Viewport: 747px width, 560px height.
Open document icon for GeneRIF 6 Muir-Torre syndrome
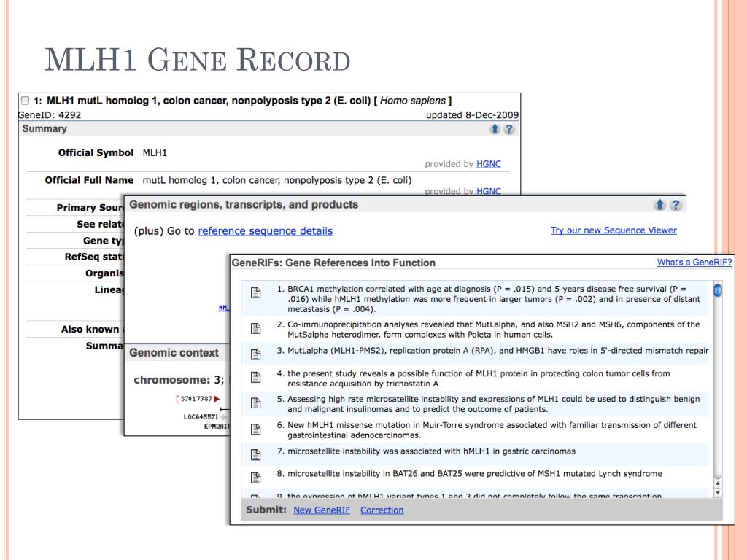[x=256, y=429]
